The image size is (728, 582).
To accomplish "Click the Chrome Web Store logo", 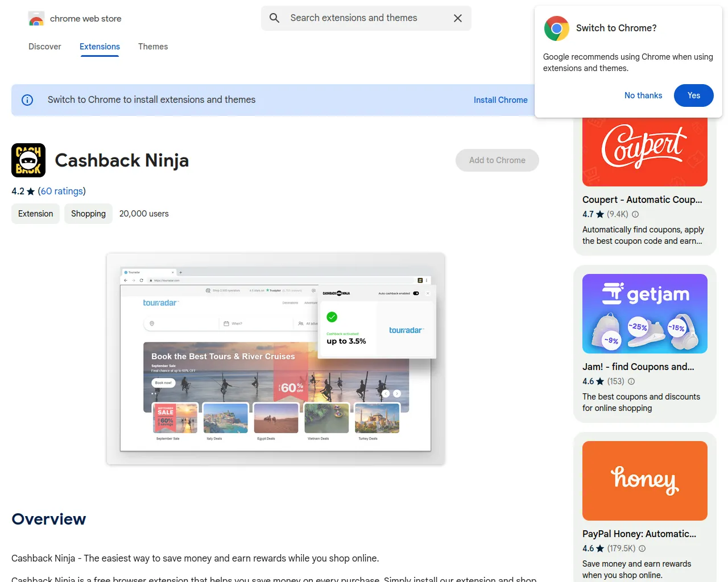I will tap(36, 19).
